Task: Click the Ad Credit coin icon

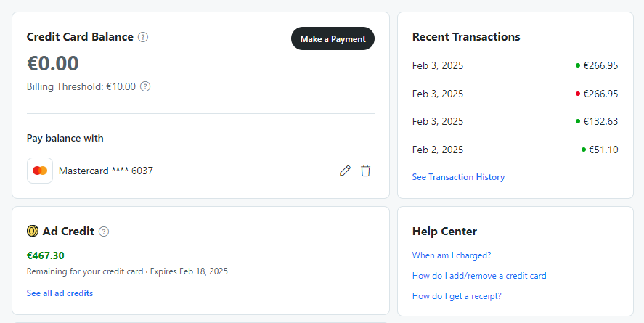Action: pyautogui.click(x=33, y=231)
